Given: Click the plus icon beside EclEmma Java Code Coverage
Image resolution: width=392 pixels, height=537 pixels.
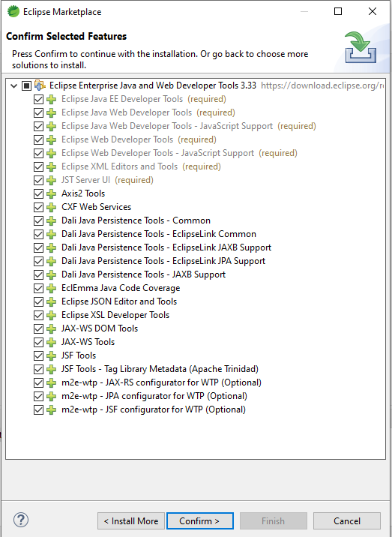Looking at the screenshot, I should 52,288.
